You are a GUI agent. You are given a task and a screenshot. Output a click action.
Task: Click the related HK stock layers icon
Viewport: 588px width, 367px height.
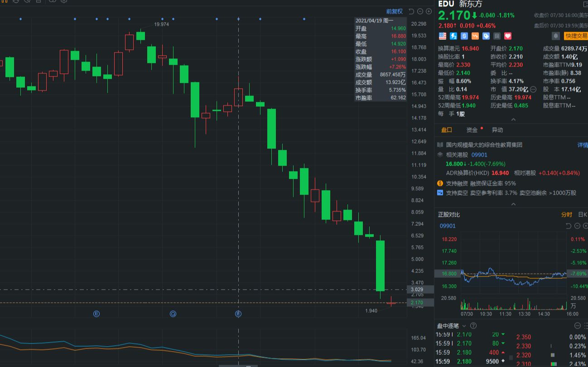point(440,155)
